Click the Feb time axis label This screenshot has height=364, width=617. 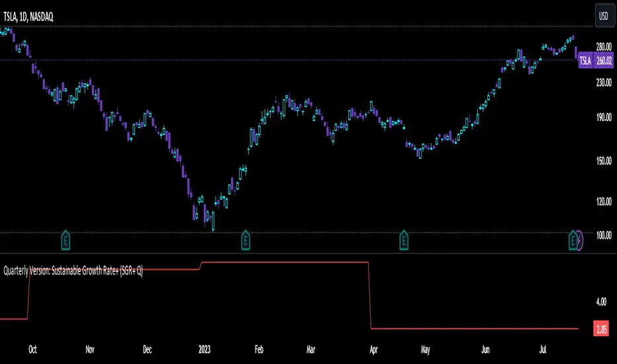tap(259, 349)
